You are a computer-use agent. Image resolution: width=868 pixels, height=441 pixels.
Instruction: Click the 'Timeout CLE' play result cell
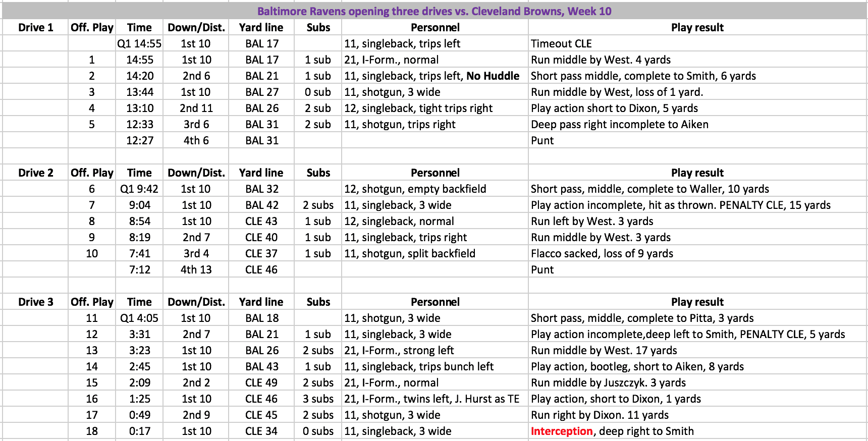coord(697,43)
